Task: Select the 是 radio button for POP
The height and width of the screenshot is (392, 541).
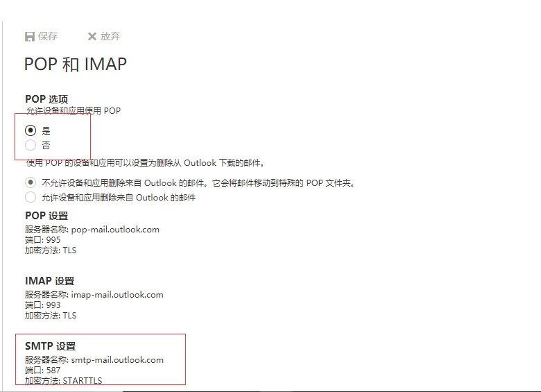Action: 31,130
